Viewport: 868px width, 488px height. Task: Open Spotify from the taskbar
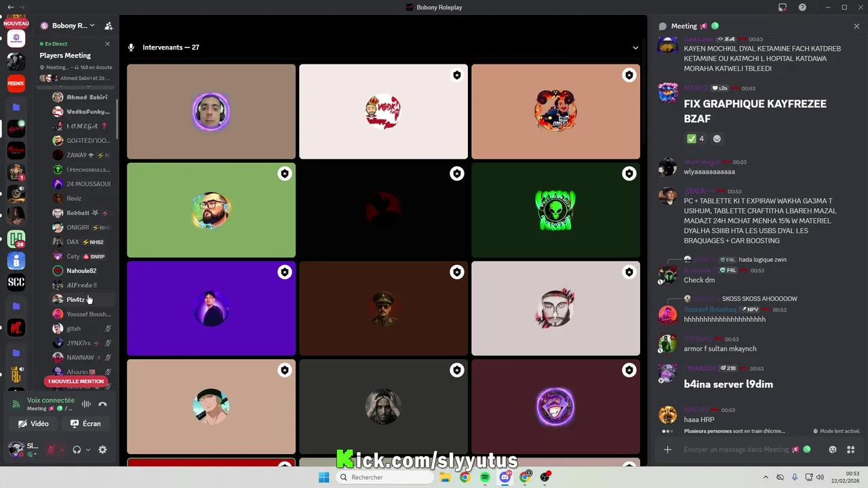pyautogui.click(x=485, y=477)
